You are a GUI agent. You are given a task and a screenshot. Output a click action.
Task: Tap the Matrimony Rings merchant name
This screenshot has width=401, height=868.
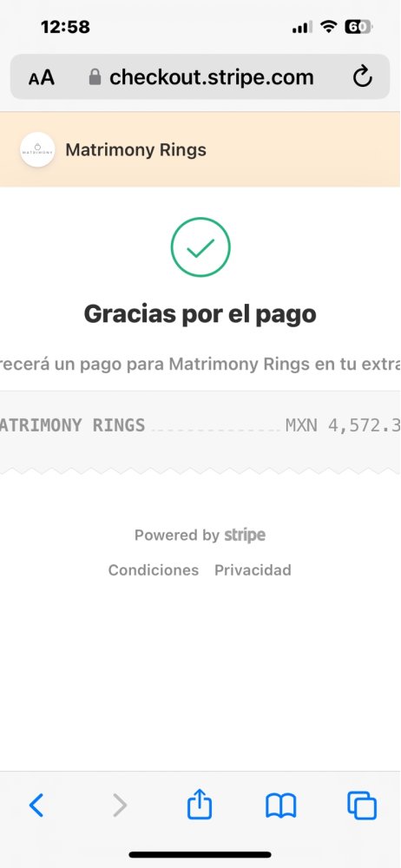(x=135, y=150)
